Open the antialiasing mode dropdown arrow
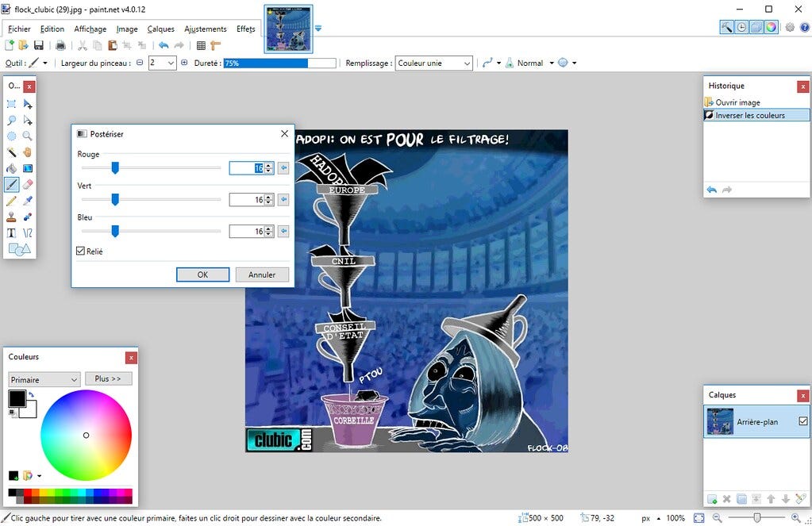812x526 pixels. (498, 63)
